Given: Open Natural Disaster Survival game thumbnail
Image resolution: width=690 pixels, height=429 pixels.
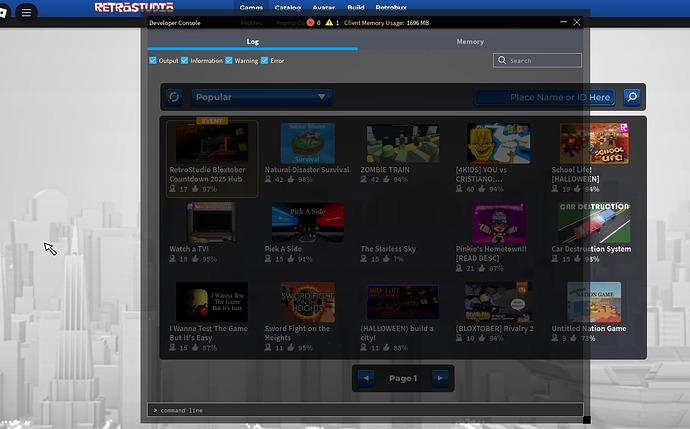Looking at the screenshot, I should [307, 143].
